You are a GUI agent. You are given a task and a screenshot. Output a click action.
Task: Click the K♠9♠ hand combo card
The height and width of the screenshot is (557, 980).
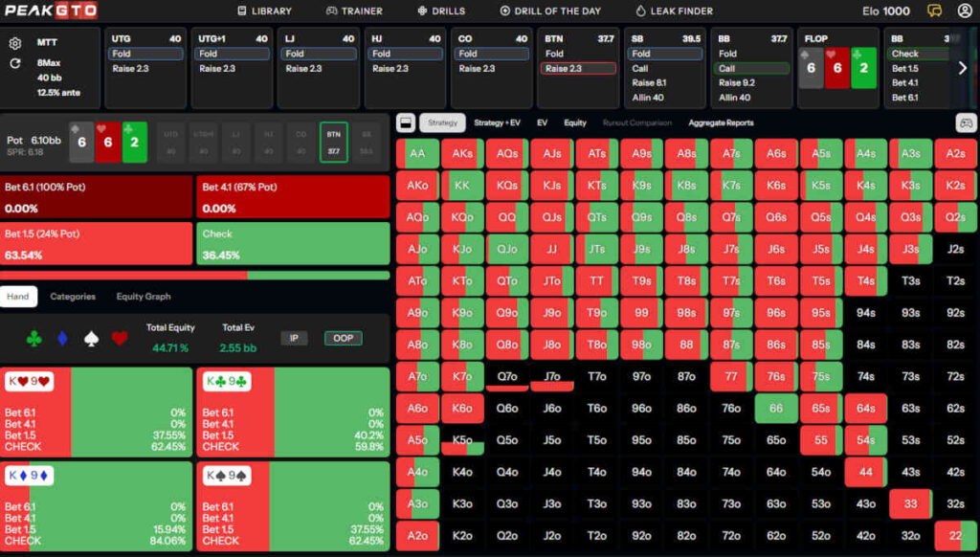click(x=293, y=506)
